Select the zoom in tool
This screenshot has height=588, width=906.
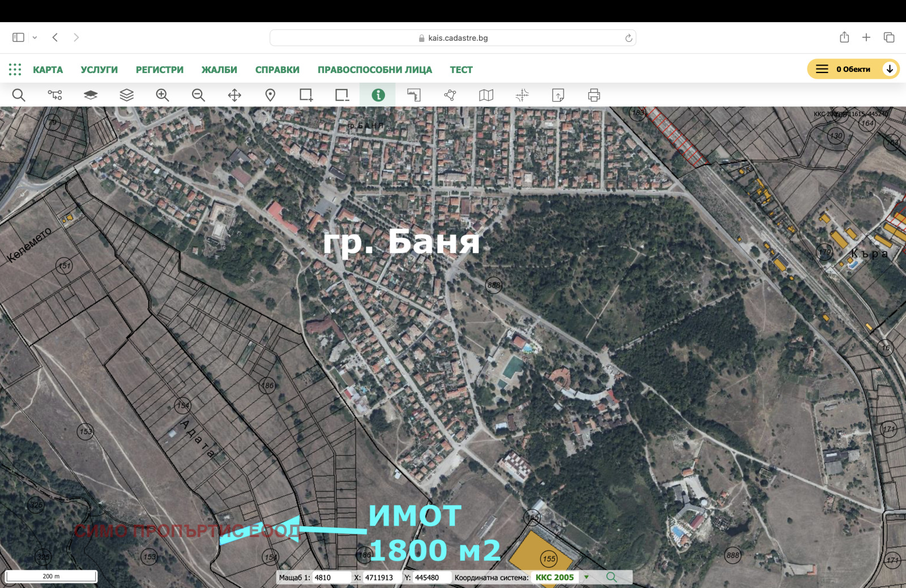(163, 95)
